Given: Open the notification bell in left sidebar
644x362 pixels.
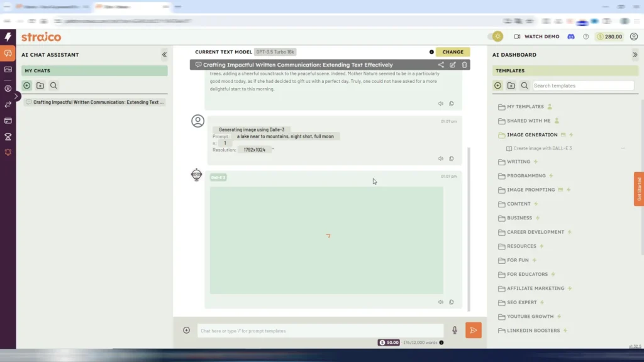Looking at the screenshot, I should [x=8, y=152].
